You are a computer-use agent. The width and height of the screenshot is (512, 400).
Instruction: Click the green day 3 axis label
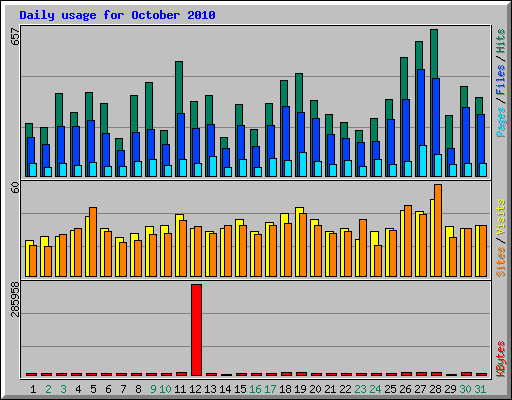pyautogui.click(x=63, y=389)
